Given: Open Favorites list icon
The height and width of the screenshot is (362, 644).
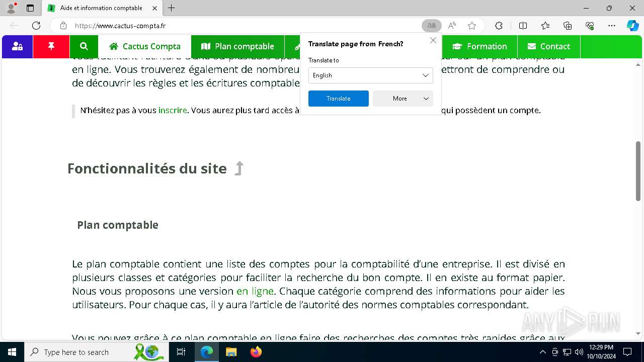Looking at the screenshot, I should pos(545,26).
